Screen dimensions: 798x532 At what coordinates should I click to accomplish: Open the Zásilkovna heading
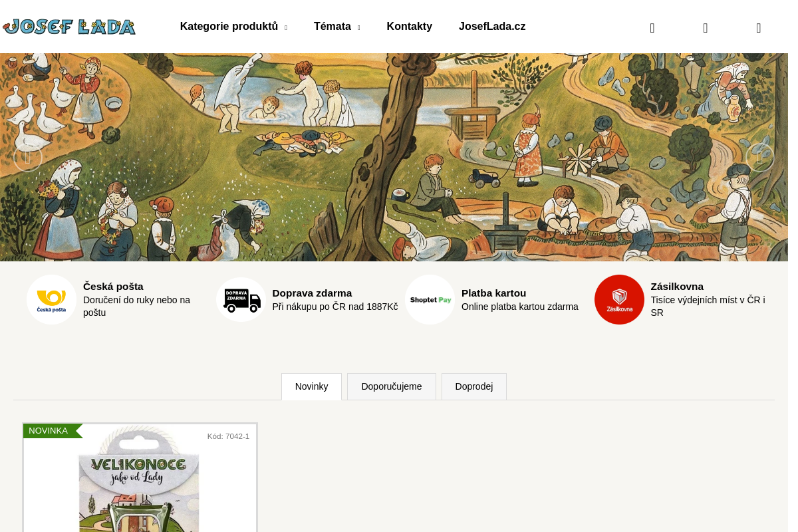click(x=677, y=287)
